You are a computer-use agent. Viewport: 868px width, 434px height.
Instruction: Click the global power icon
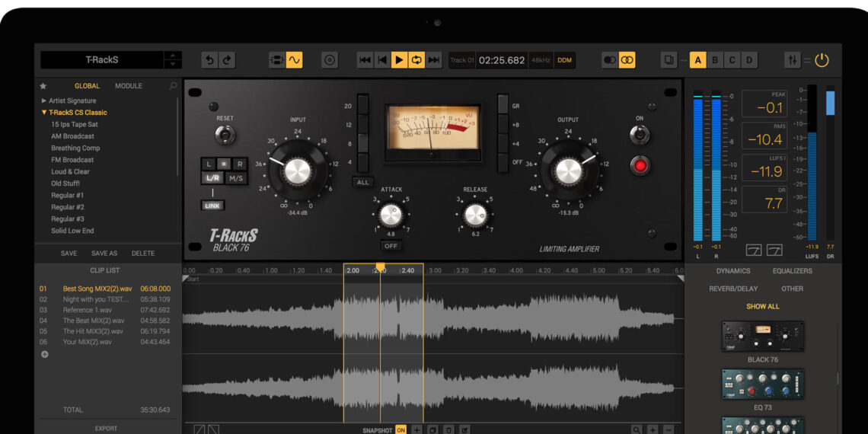point(822,60)
